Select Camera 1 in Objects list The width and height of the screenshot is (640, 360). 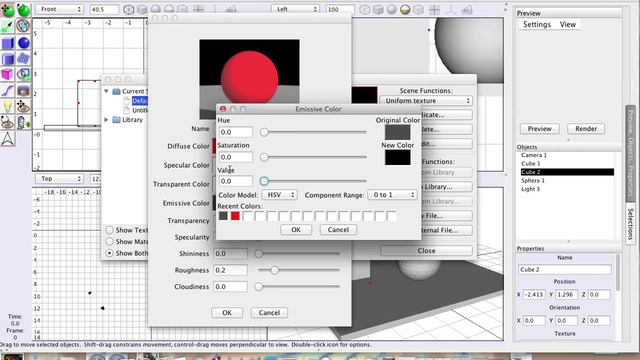(534, 155)
